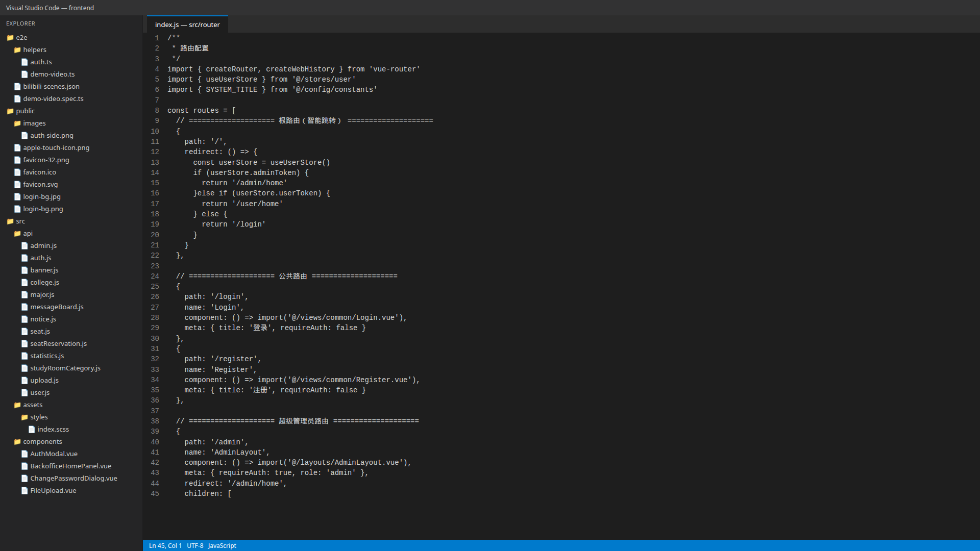Click the upload.js file icon
The image size is (980, 551).
click(24, 381)
